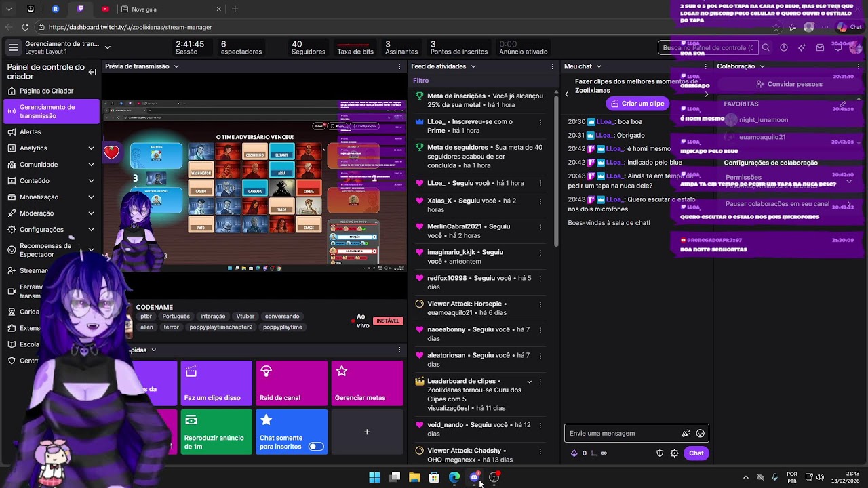Click the Comunidade people icon
The width and height of the screenshot is (868, 488).
pos(12,165)
